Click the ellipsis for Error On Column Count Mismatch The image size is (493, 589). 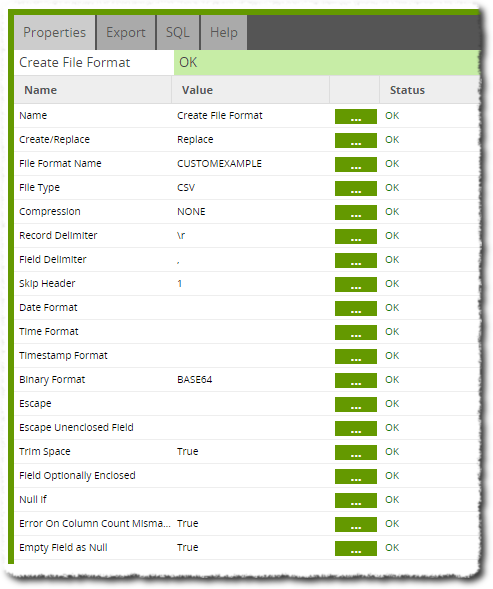pyautogui.click(x=355, y=524)
